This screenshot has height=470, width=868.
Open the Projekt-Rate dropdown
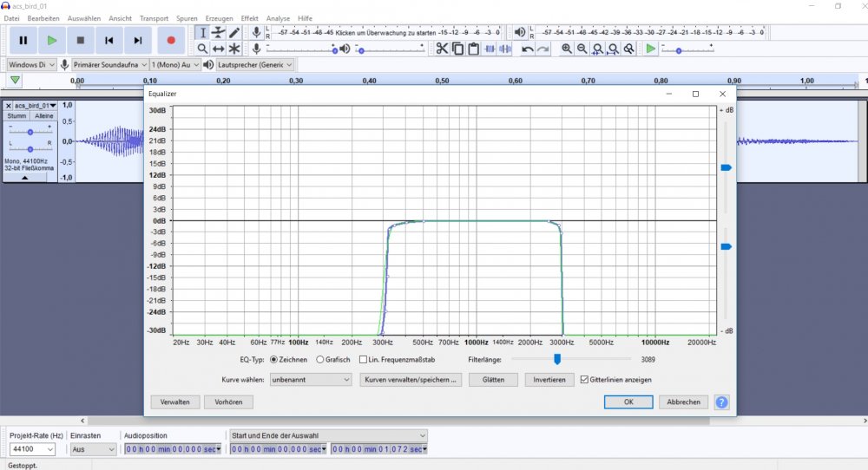point(32,449)
